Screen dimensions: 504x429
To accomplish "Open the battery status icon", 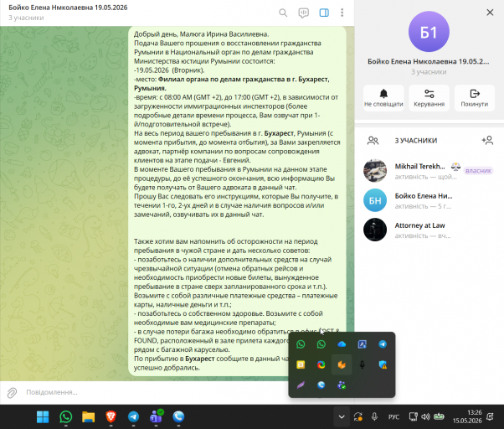I will point(439,416).
